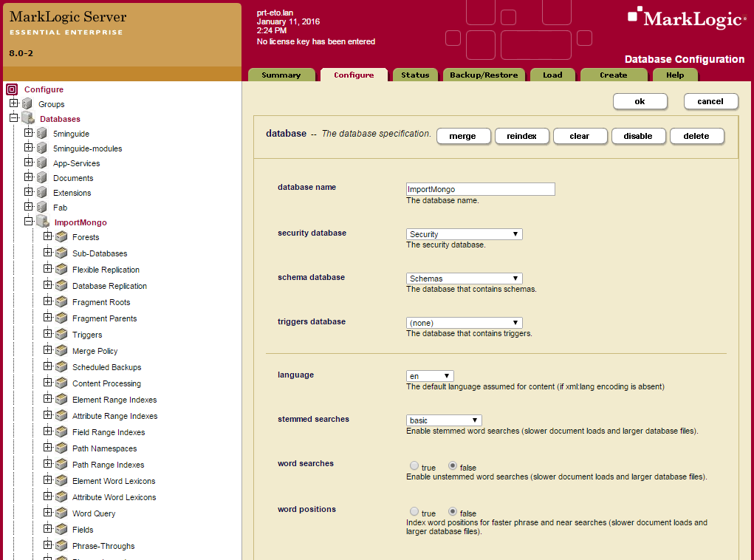This screenshot has height=560, width=754.
Task: Click the delete database button
Action: (697, 136)
